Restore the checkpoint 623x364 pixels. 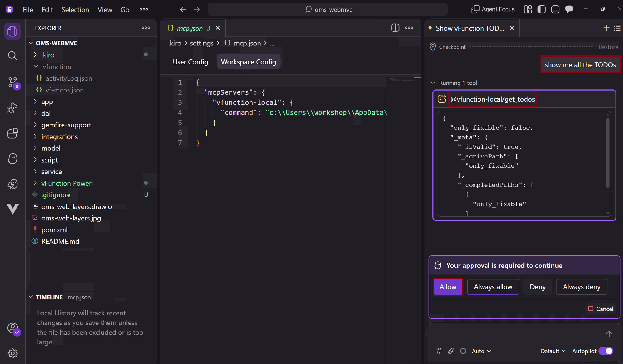pyautogui.click(x=608, y=47)
